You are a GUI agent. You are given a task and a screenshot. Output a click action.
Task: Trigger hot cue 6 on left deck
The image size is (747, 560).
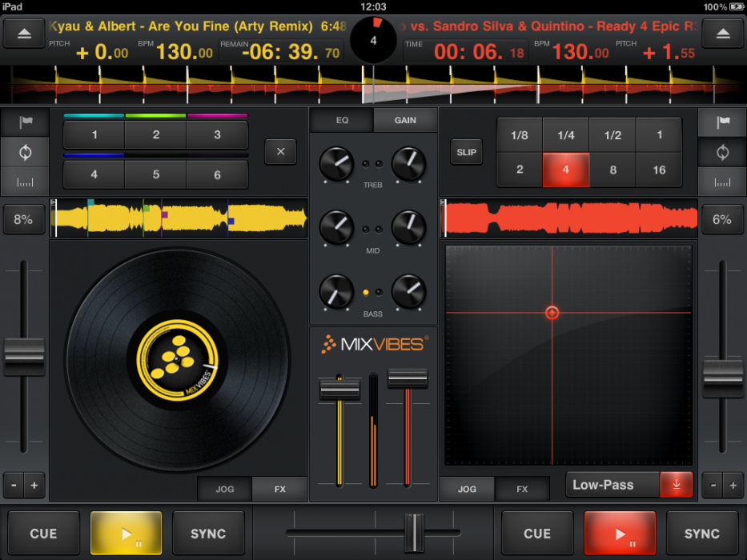point(217,174)
